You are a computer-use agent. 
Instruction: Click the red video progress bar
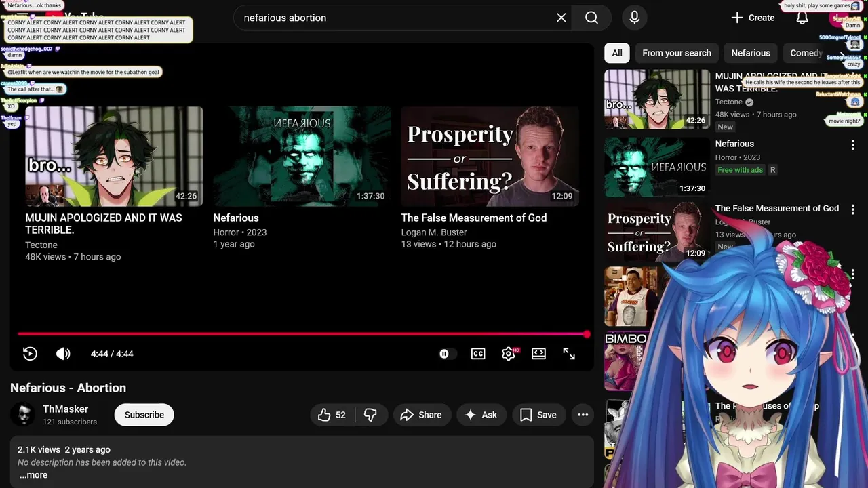click(302, 334)
